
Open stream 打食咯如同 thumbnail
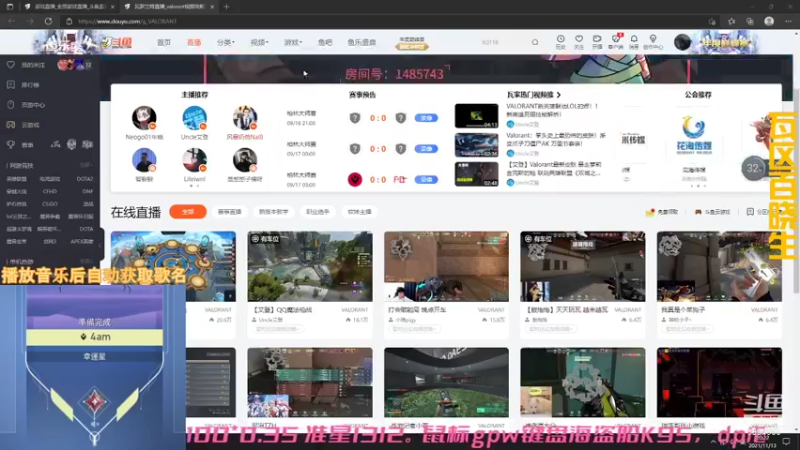click(446, 266)
